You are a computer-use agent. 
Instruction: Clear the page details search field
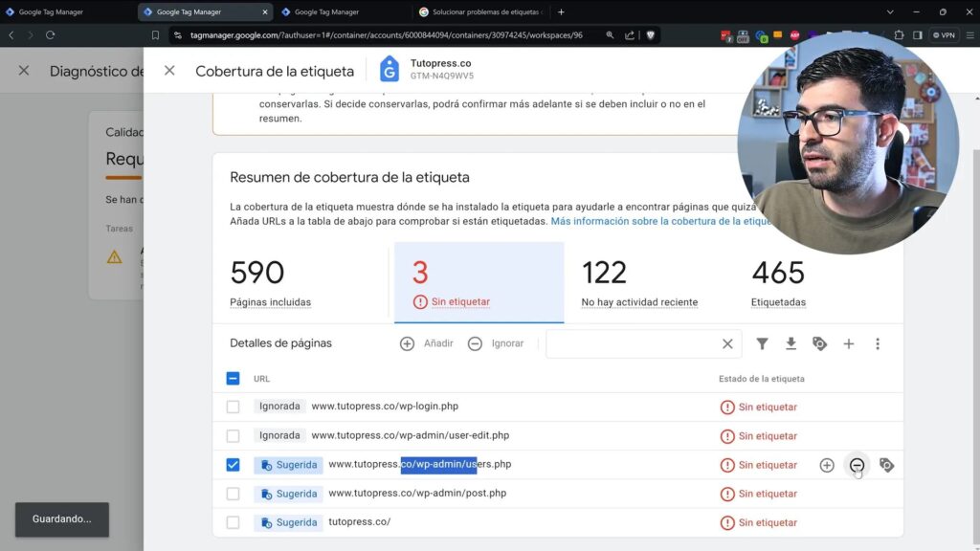pos(727,343)
